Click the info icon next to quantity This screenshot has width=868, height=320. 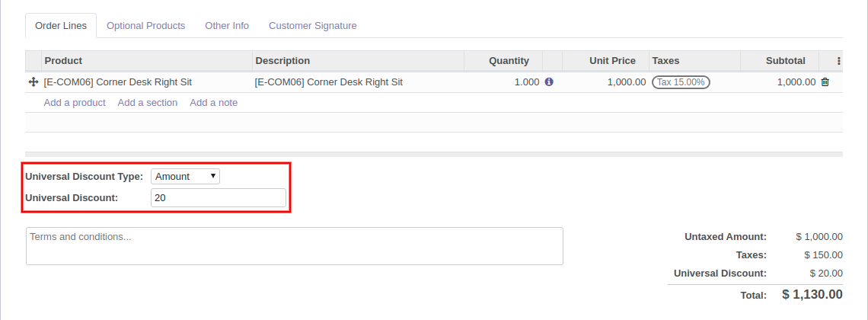[x=549, y=82]
